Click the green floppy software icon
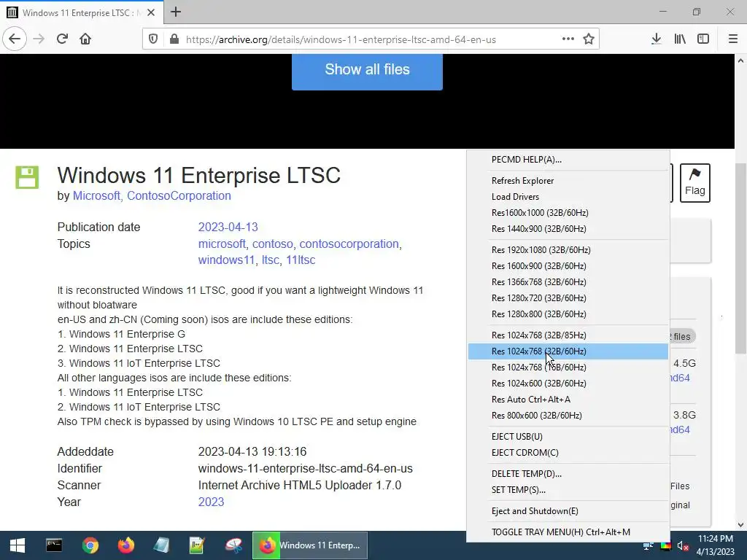The width and height of the screenshot is (747, 560). [x=27, y=177]
